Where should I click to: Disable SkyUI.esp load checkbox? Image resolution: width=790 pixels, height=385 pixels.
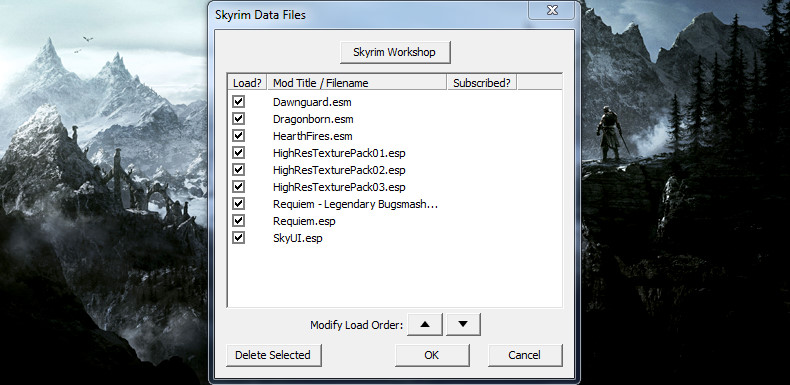click(238, 237)
